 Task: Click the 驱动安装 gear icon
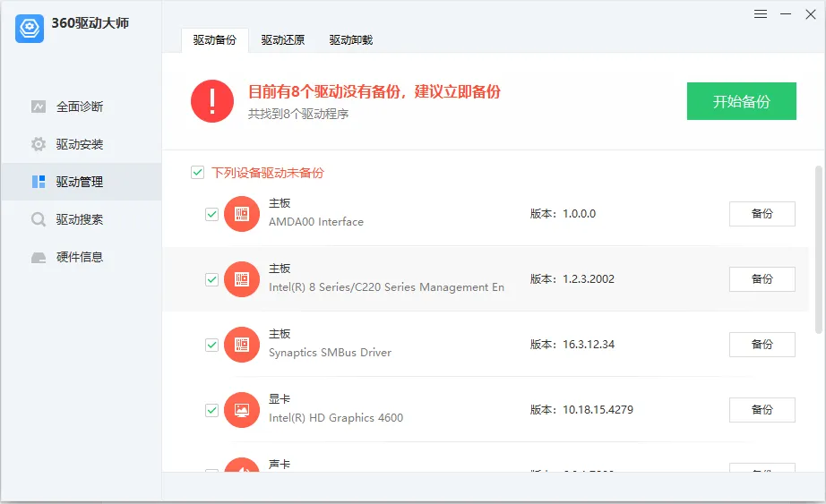pyautogui.click(x=39, y=144)
